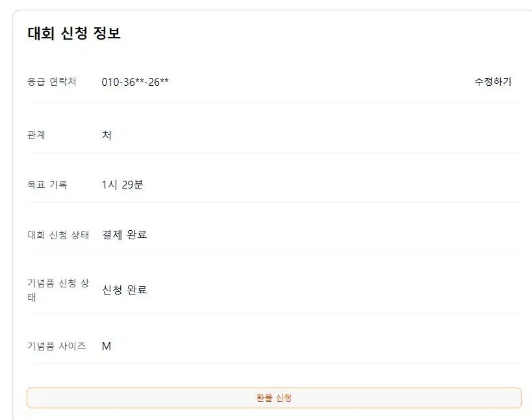Click the divider line below the 기념품 사이즈 row
The width and height of the screenshot is (532, 420).
tap(273, 363)
